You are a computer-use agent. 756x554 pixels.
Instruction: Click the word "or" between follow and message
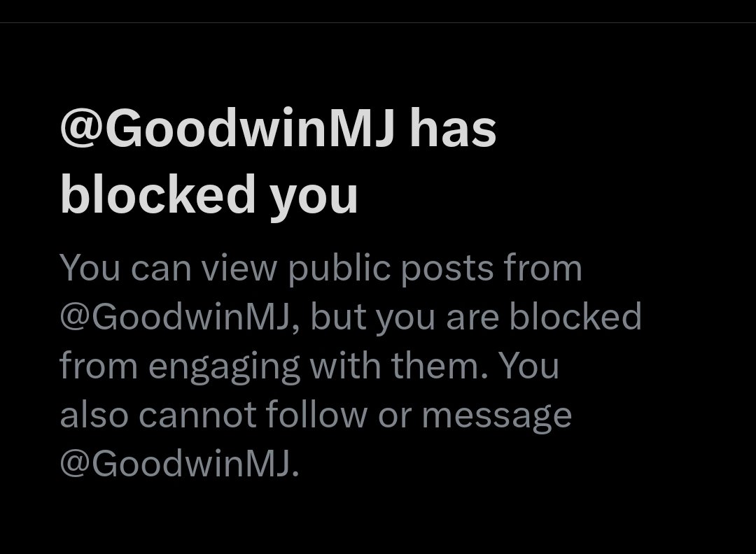tap(395, 415)
